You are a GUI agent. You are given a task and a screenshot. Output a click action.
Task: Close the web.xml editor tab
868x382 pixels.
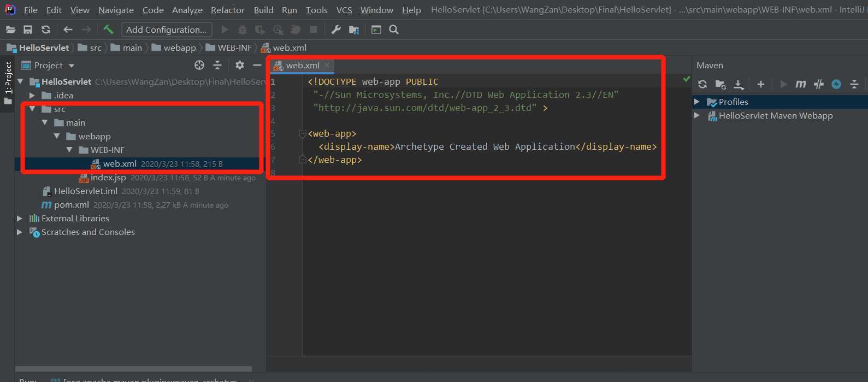[327, 65]
